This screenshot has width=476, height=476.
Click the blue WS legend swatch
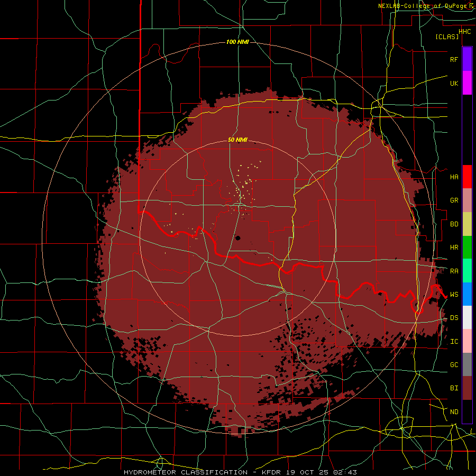click(x=467, y=294)
